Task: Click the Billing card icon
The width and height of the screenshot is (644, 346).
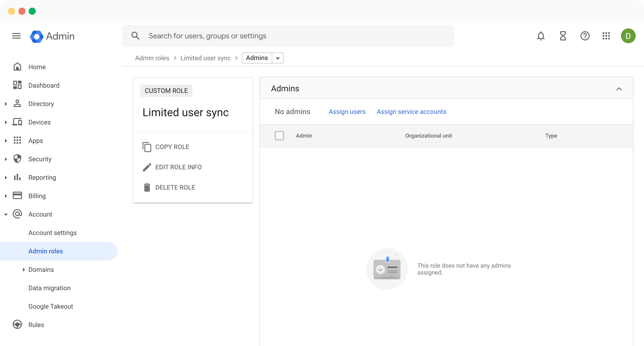Action: pos(17,195)
